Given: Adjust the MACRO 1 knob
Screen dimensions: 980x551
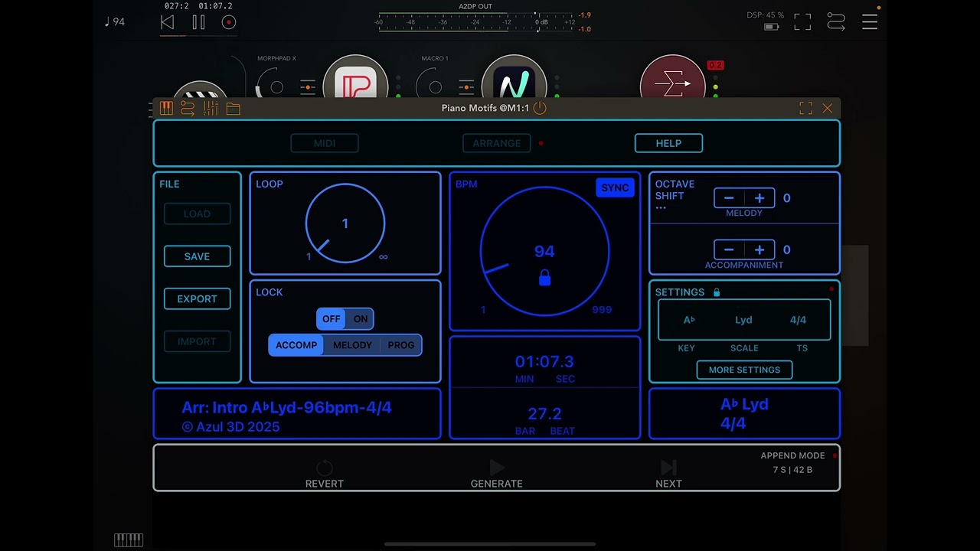Looking at the screenshot, I should [x=434, y=86].
